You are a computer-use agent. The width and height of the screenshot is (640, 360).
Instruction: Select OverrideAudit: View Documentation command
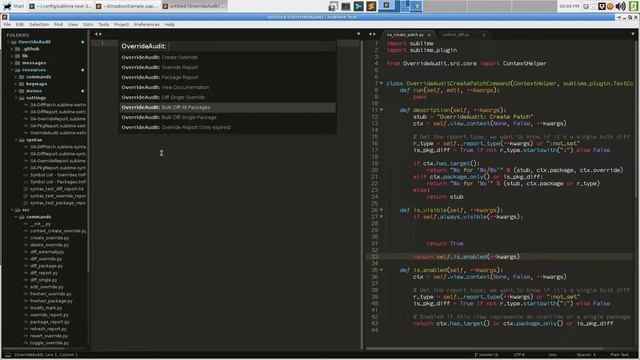click(x=228, y=87)
